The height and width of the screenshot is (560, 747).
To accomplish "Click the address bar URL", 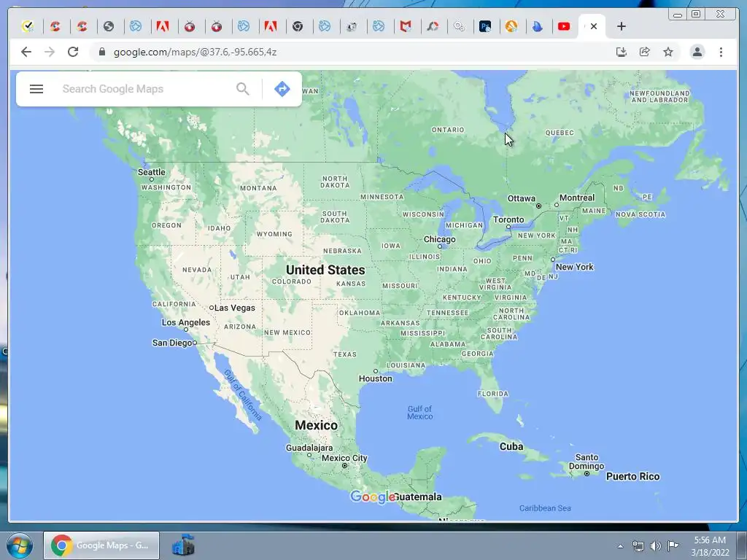I will tap(195, 52).
